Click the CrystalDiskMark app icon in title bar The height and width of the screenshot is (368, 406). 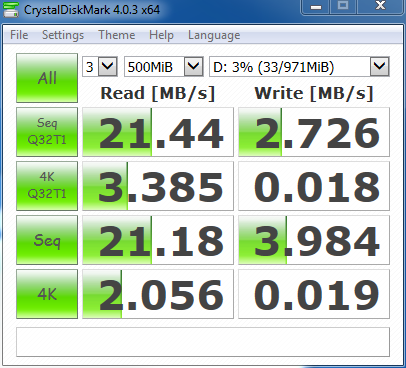coord(11,9)
